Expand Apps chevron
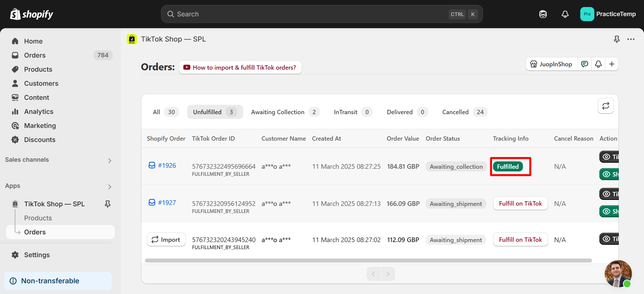644x294 pixels. coord(110,187)
